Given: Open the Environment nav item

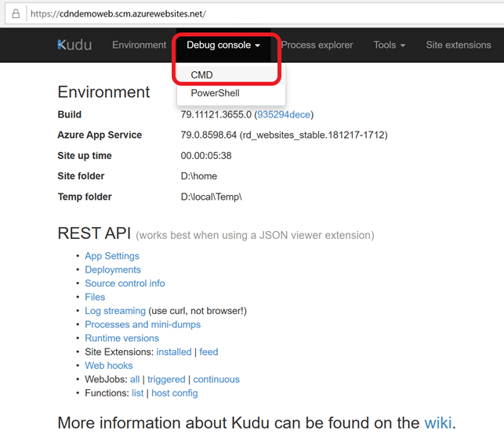Looking at the screenshot, I should click(x=140, y=45).
